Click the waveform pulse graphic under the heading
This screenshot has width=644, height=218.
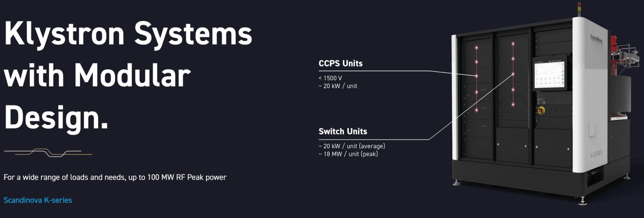[x=48, y=152]
